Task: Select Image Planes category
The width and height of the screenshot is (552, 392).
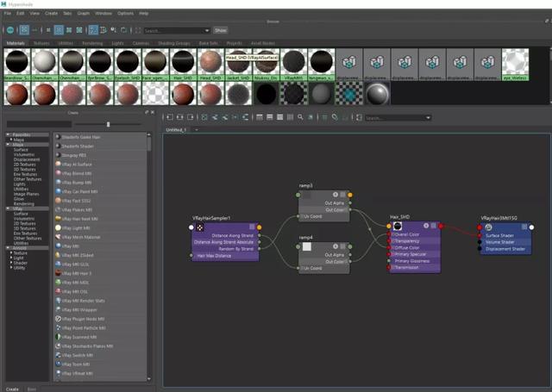Action: point(26,194)
